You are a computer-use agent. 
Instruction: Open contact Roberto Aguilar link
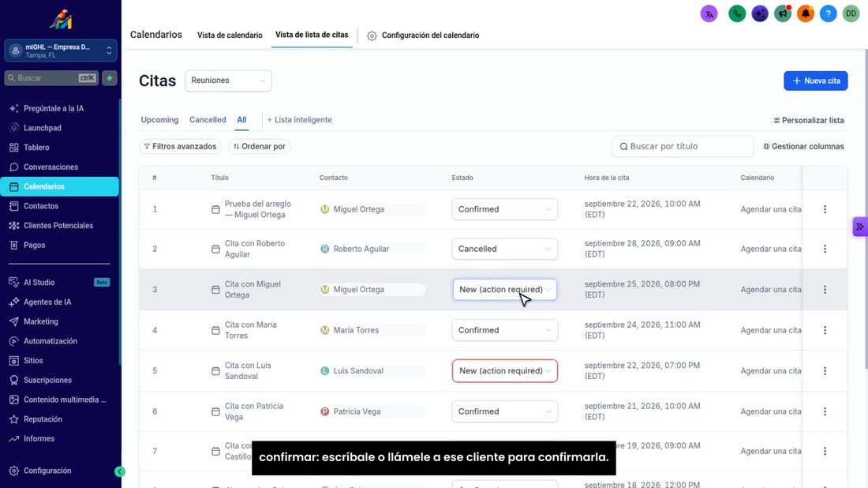pyautogui.click(x=361, y=249)
